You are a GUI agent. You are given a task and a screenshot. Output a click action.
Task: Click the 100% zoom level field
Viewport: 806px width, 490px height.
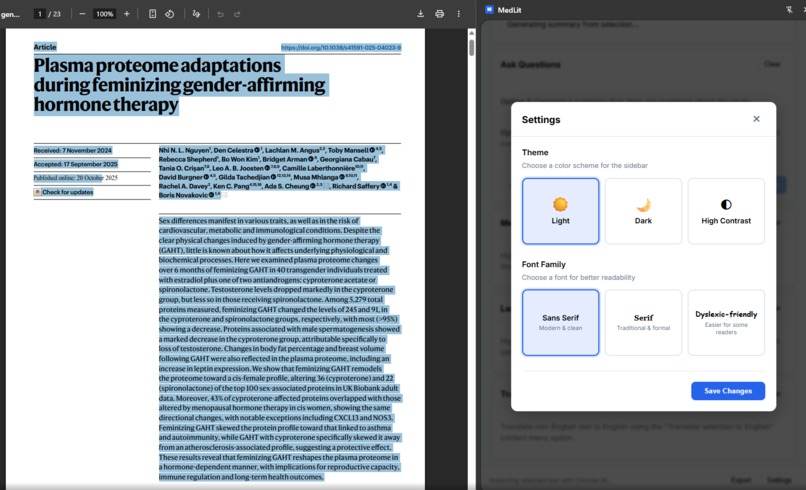104,14
